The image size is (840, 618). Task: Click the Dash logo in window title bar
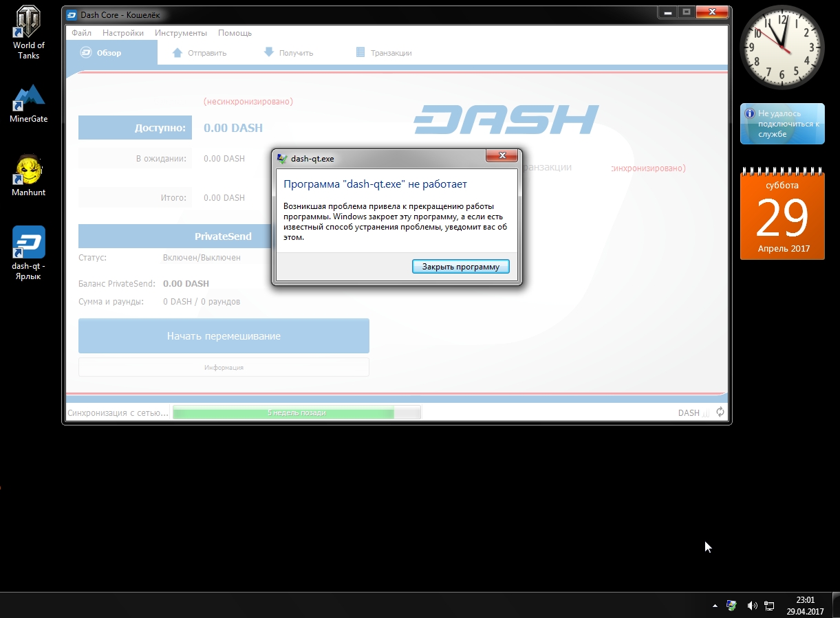click(72, 14)
